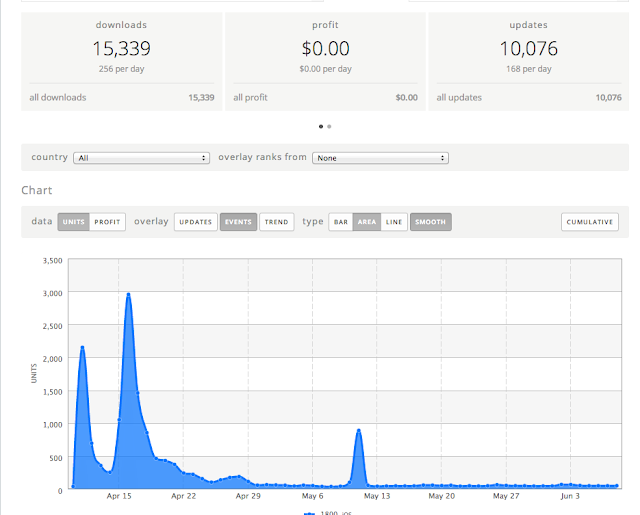The height and width of the screenshot is (515, 640).
Task: Open the country dropdown set to All
Action: coord(142,158)
